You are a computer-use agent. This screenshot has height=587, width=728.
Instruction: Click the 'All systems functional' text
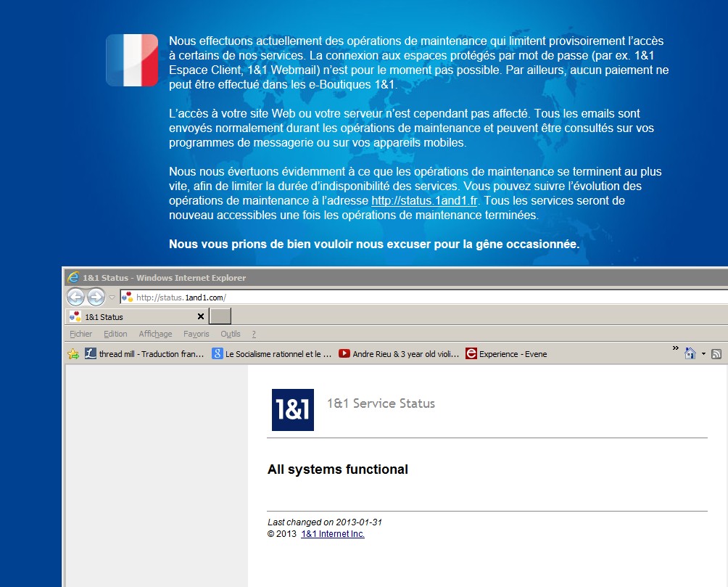338,469
